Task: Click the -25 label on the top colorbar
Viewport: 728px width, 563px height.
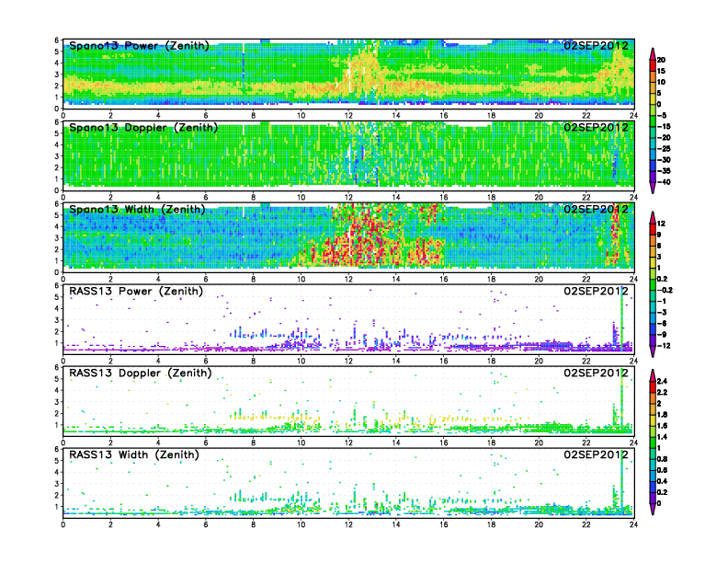Action: [664, 149]
